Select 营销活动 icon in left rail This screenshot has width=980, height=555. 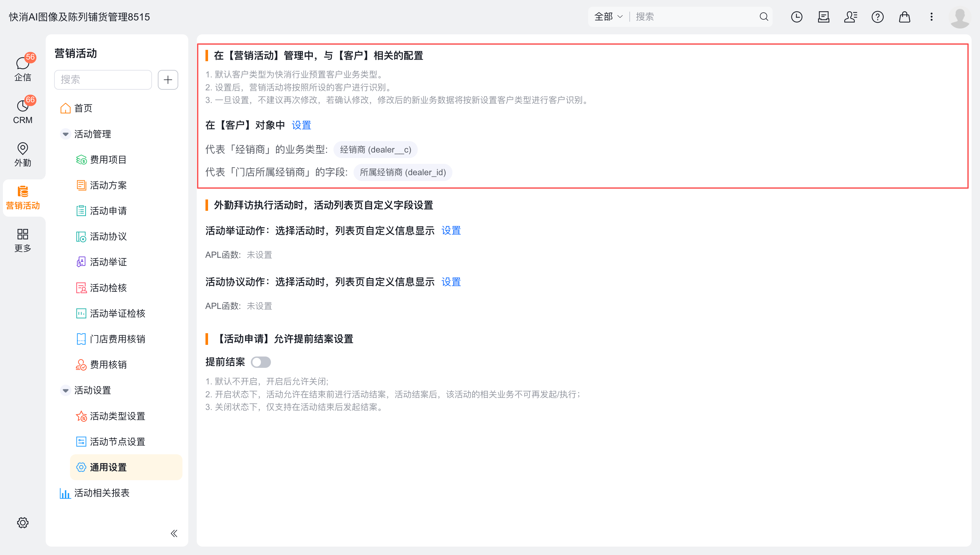[23, 198]
